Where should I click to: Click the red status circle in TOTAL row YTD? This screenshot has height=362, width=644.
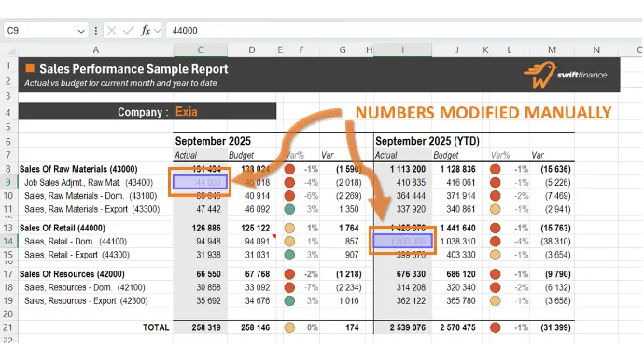[496, 327]
